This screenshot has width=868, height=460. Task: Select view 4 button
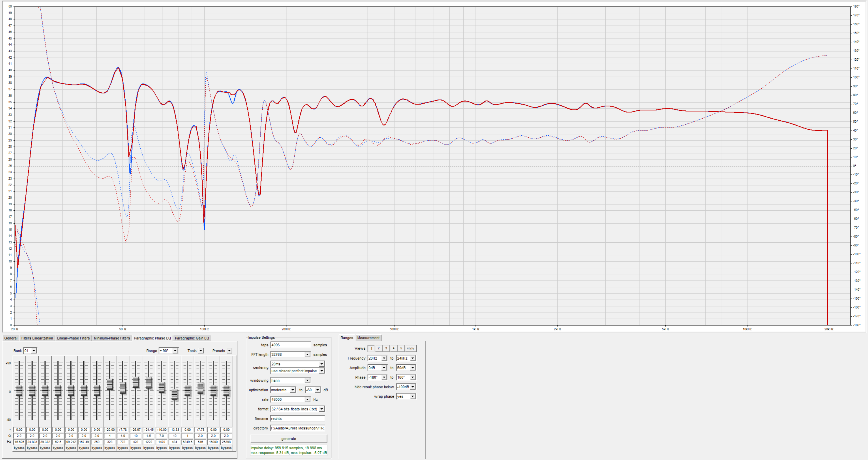coord(394,348)
